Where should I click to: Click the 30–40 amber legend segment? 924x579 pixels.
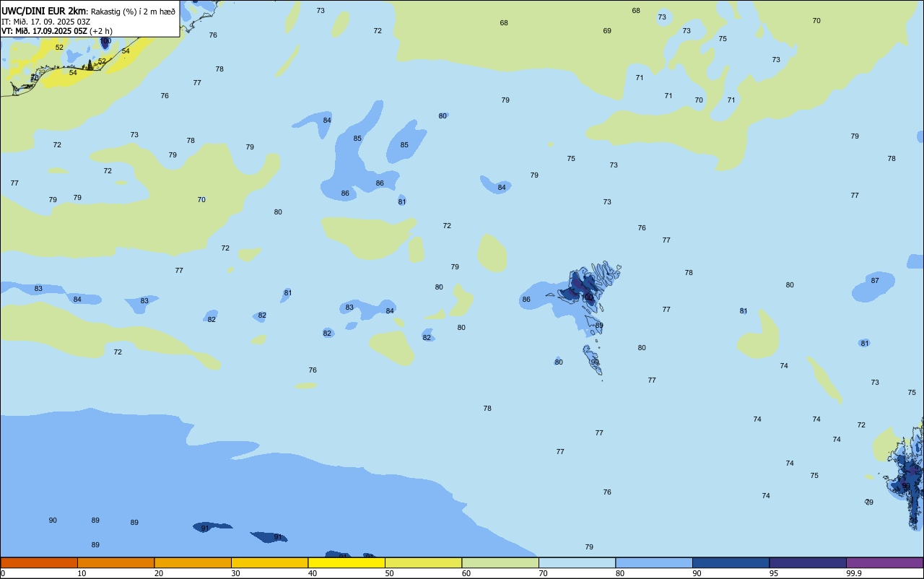point(269,562)
